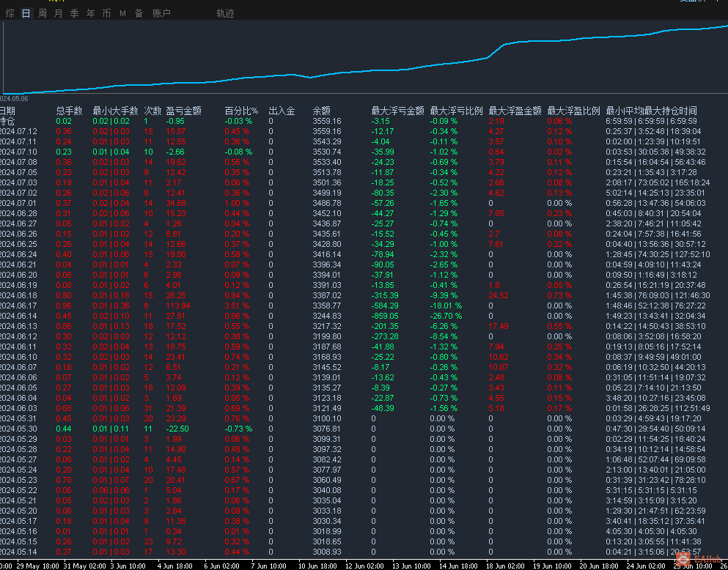Click the 最小|平均|最大持仓时间 column header
The height and width of the screenshot is (570, 728).
[x=652, y=111]
